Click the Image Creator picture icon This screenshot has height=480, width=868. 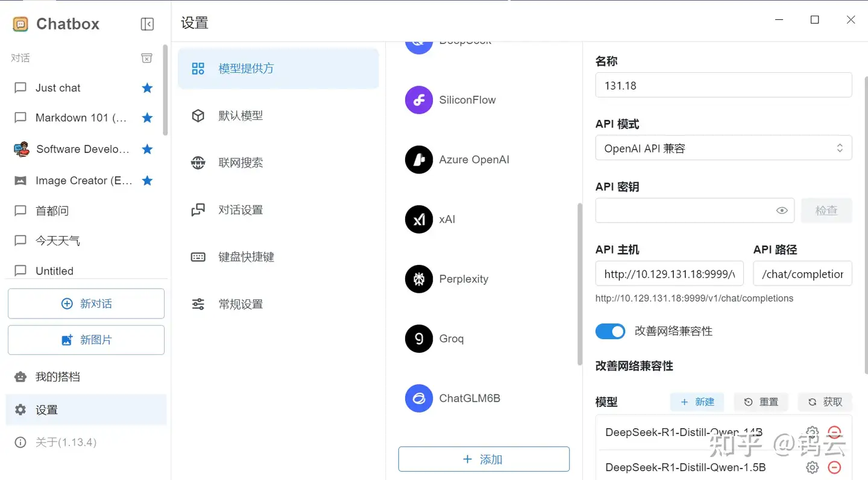[20, 181]
